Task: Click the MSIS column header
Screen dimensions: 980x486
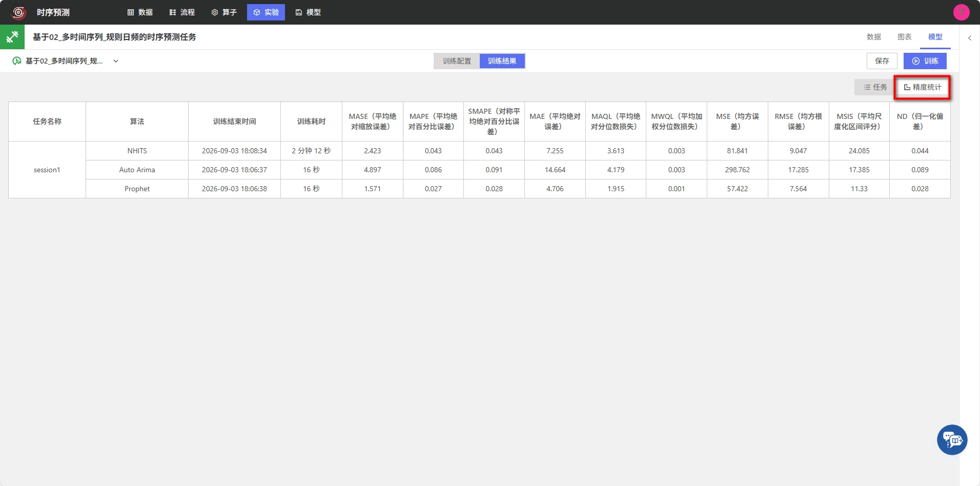Action: (x=859, y=121)
